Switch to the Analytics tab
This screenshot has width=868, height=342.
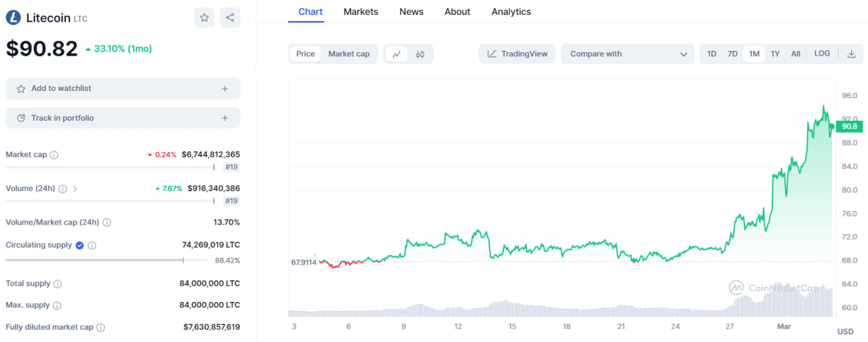pyautogui.click(x=511, y=12)
